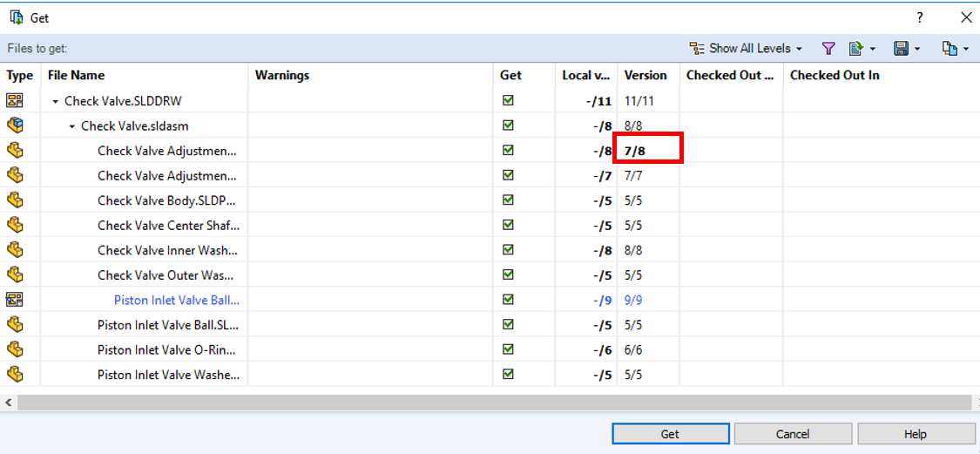Select the Check Valve.sldasm file name
Screen dimensions: 980x454
click(135, 125)
